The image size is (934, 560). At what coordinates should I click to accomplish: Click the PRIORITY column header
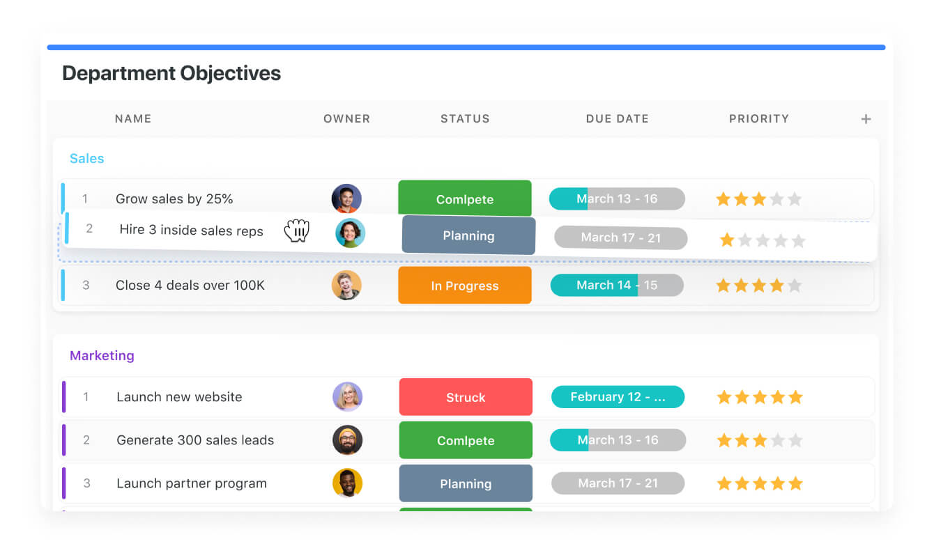759,118
